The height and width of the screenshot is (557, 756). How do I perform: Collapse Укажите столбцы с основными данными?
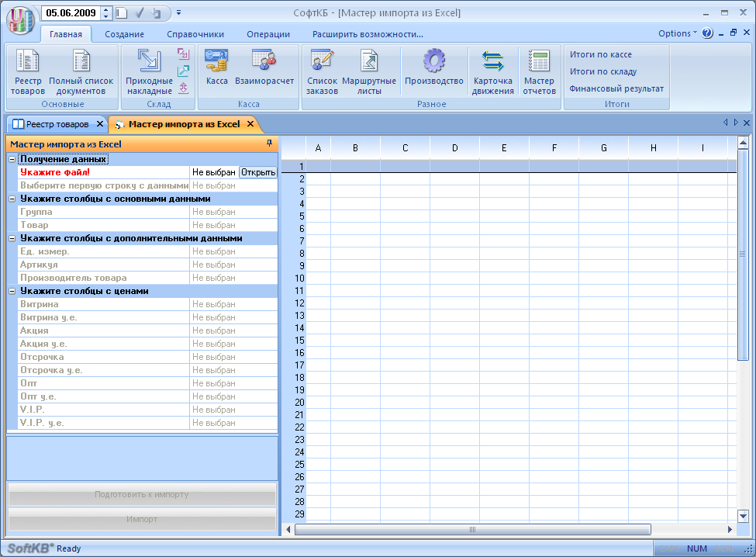point(12,199)
